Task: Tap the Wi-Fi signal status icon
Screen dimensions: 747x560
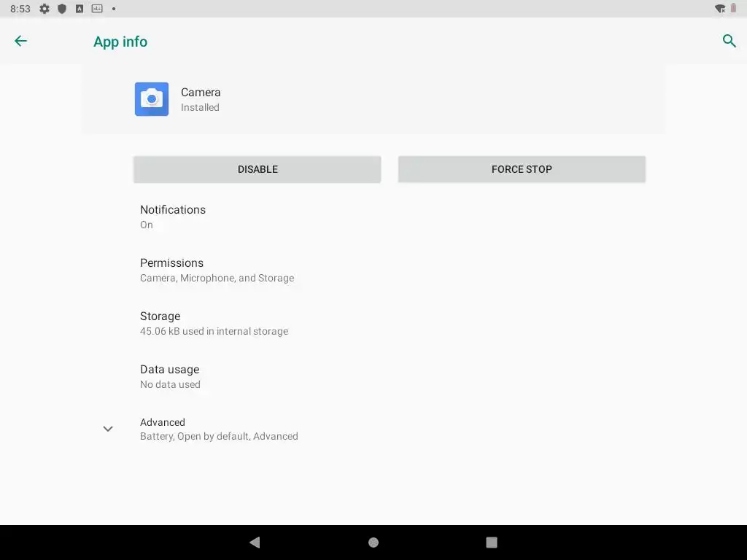Action: click(x=720, y=9)
